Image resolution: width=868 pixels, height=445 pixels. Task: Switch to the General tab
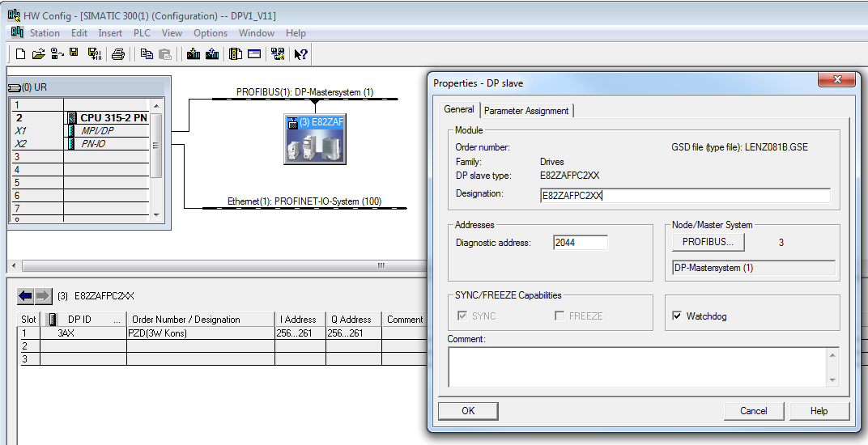[x=459, y=109]
